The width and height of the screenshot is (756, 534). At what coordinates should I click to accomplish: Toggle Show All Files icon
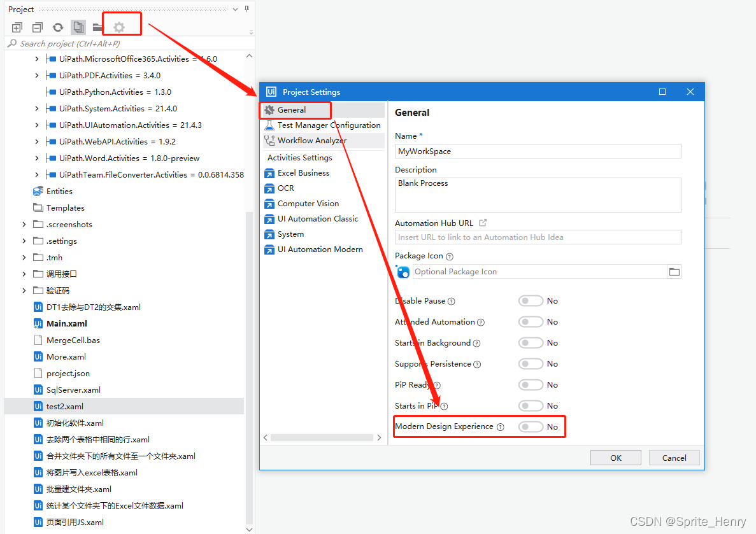[x=78, y=27]
